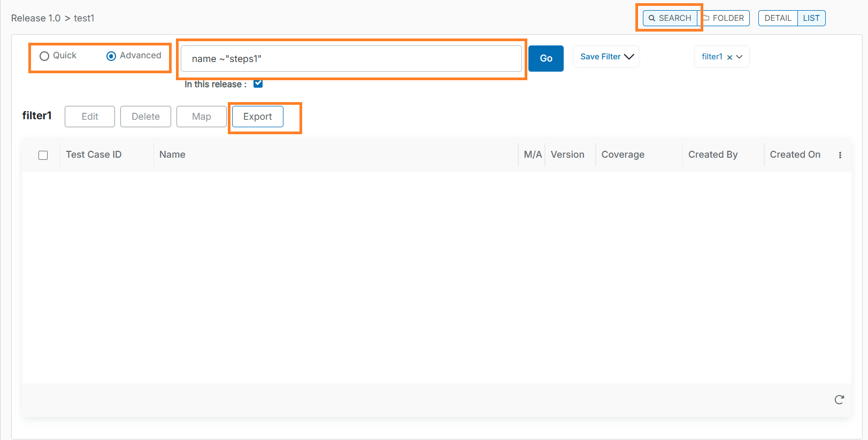The height and width of the screenshot is (440, 868).
Task: Switch to the SEARCH view
Action: click(x=670, y=18)
